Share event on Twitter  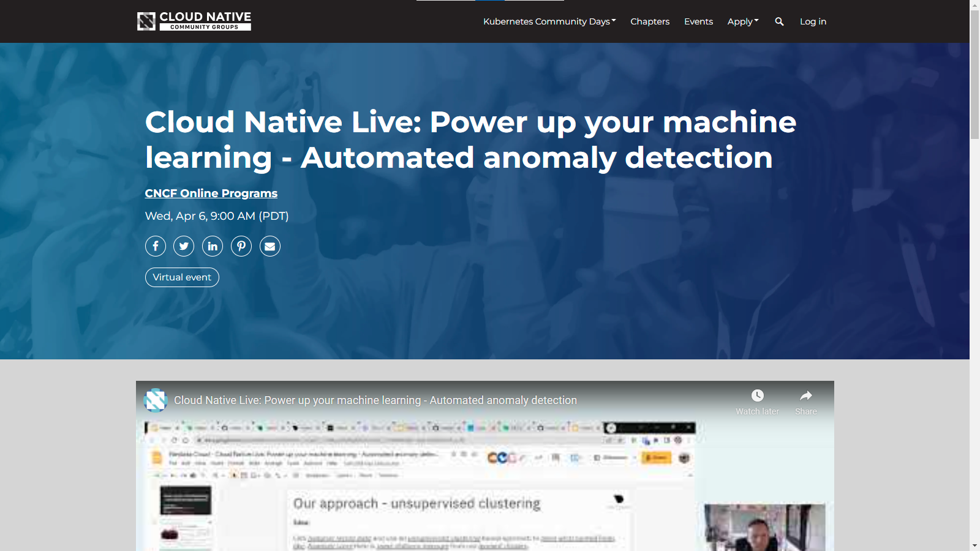[x=184, y=246]
